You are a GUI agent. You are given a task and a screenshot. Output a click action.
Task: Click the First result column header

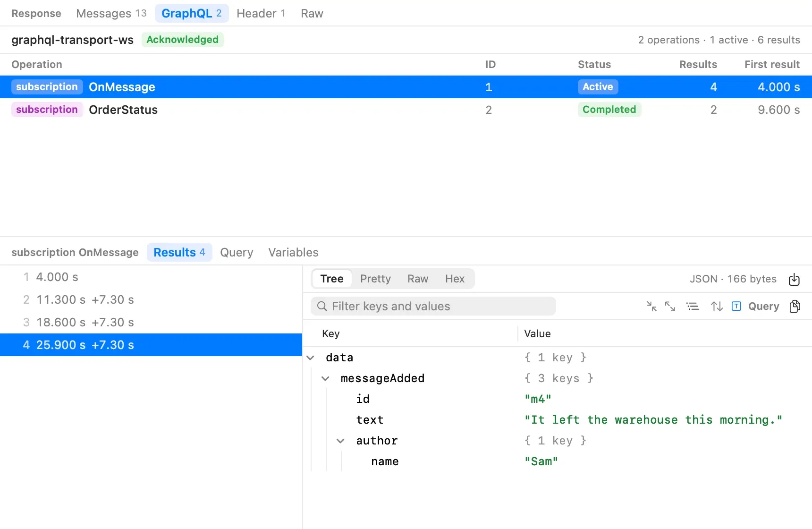click(772, 64)
